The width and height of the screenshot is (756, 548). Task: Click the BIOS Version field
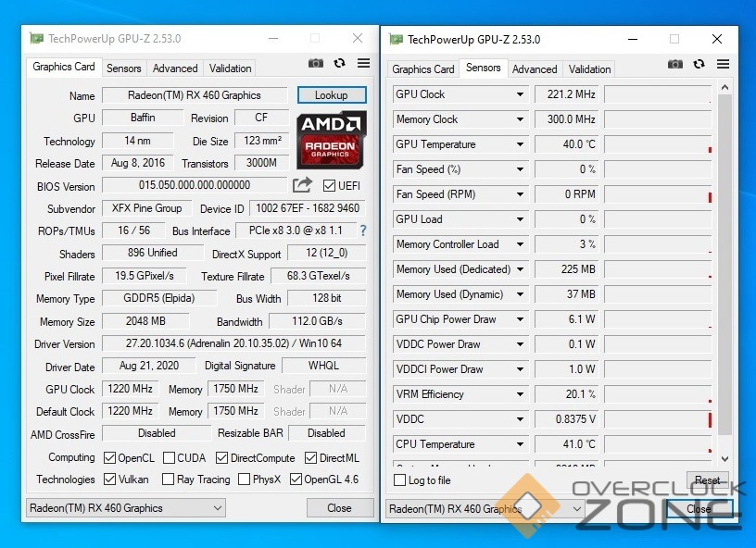coord(195,185)
